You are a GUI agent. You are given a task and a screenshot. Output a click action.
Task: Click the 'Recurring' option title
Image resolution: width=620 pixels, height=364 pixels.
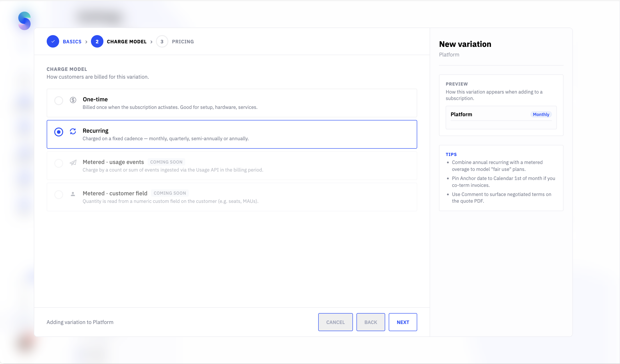[95, 131]
